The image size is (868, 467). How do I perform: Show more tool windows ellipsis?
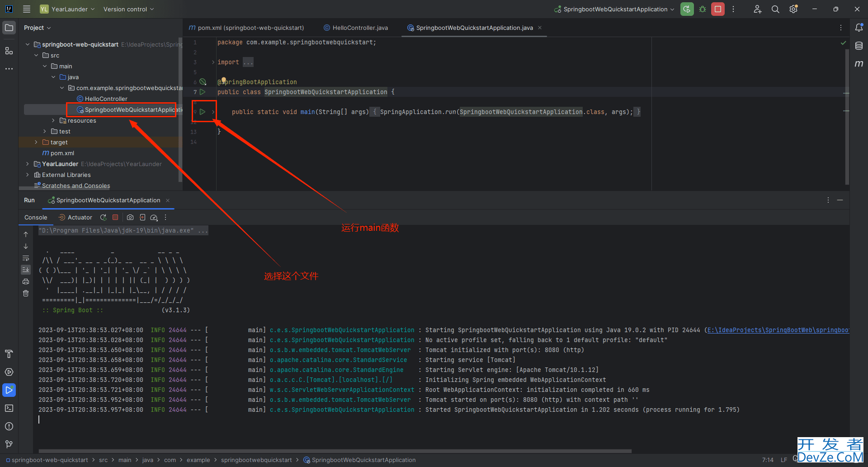coord(9,69)
